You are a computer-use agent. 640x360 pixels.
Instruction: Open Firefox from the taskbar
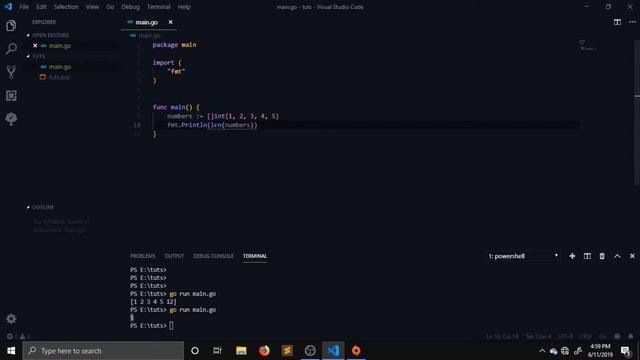click(264, 351)
